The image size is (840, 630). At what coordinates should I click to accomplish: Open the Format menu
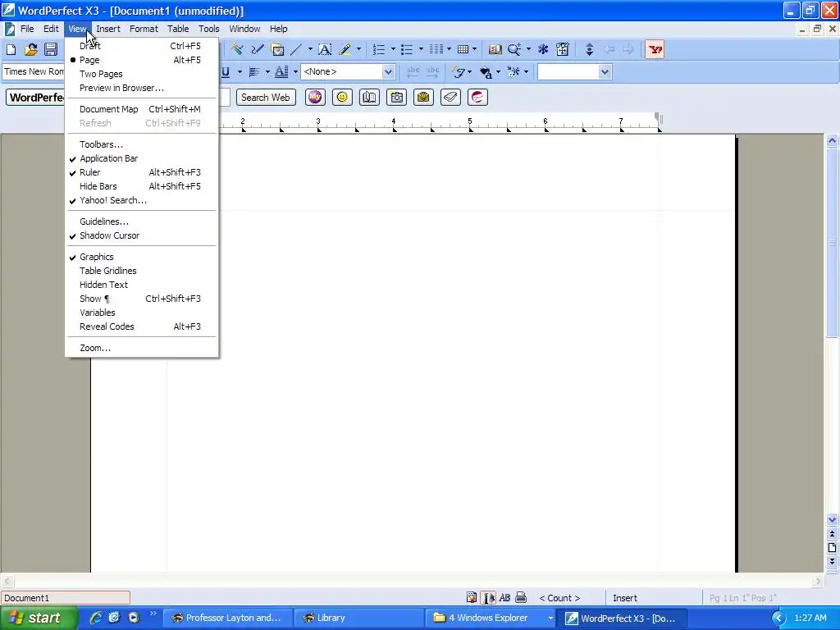tap(144, 29)
